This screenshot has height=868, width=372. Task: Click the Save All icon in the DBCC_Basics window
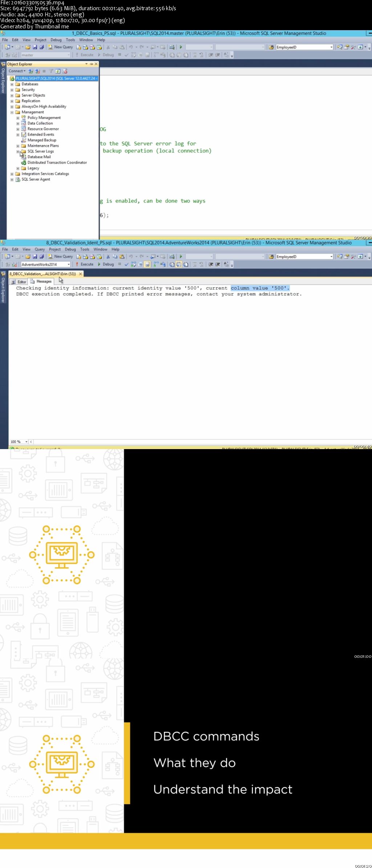(x=42, y=47)
